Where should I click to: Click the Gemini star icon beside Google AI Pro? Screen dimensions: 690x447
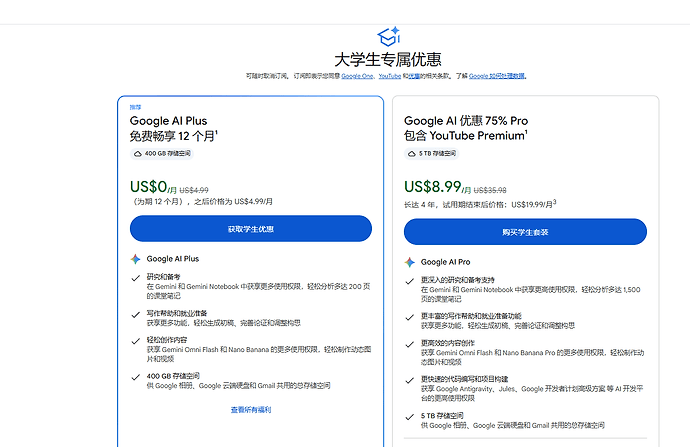pos(410,262)
